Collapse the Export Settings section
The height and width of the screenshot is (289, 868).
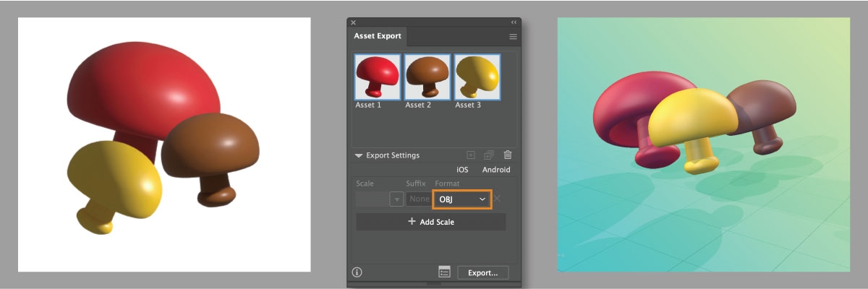point(359,155)
